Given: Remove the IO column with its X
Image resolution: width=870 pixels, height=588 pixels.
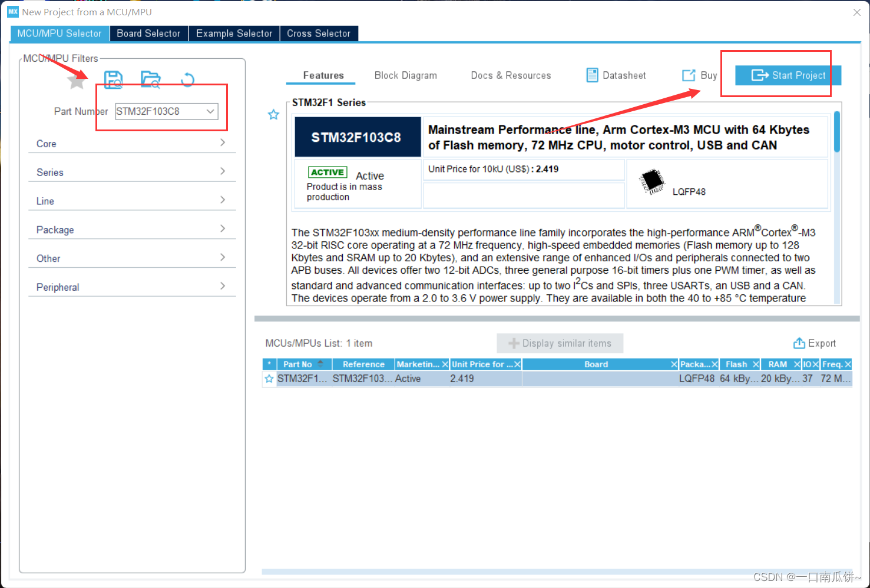Looking at the screenshot, I should tap(816, 364).
